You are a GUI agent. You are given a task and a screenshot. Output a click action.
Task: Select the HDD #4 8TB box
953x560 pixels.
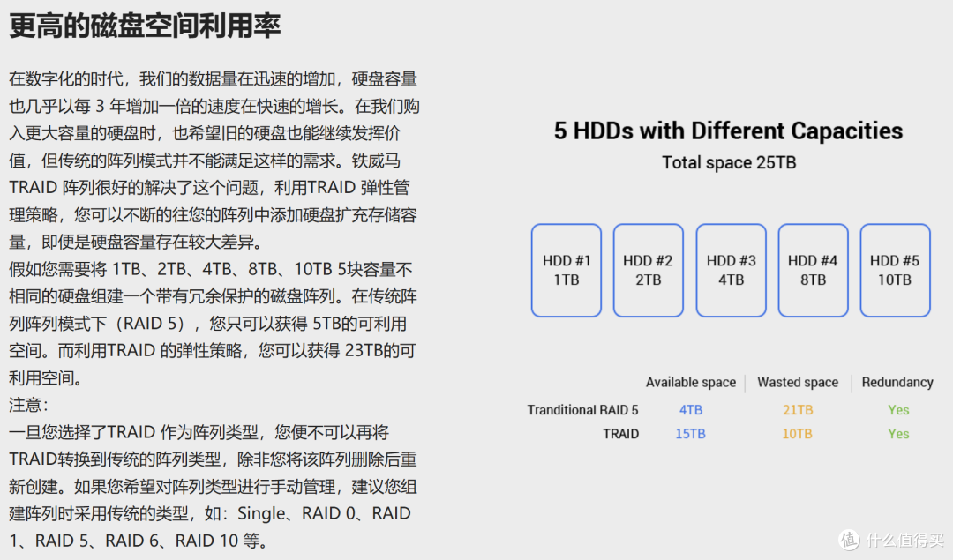click(813, 270)
